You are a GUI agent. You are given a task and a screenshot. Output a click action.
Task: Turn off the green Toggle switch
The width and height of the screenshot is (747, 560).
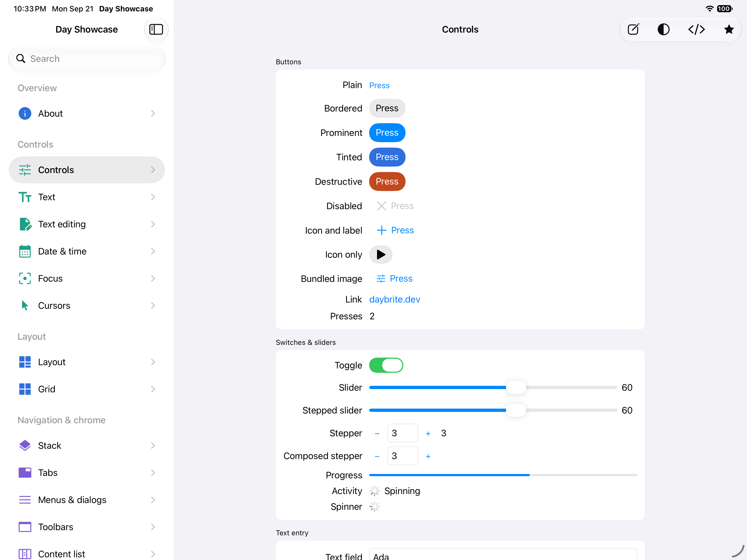tap(386, 365)
